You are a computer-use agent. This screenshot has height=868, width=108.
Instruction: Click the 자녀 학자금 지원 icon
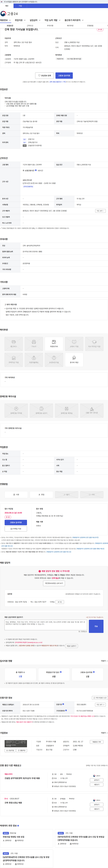tap(94, 344)
